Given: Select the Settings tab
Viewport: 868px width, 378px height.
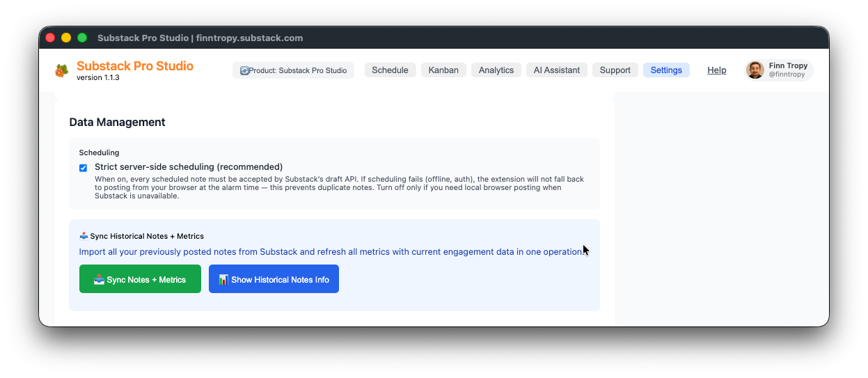Looking at the screenshot, I should [x=666, y=70].
